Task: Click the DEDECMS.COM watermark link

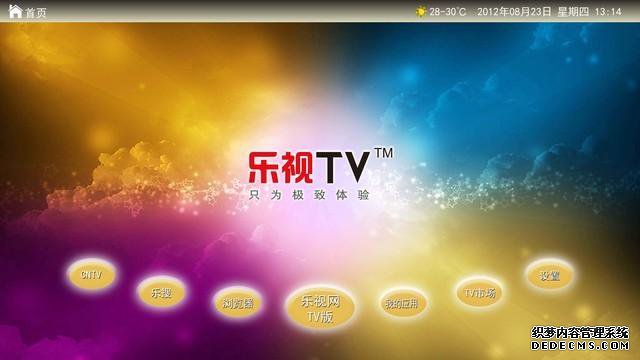Action: (580, 345)
